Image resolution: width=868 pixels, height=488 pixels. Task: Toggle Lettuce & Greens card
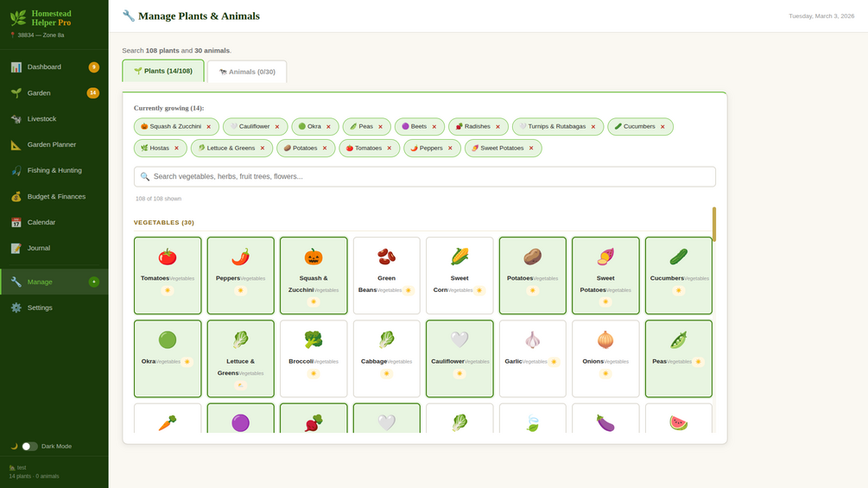point(241,358)
